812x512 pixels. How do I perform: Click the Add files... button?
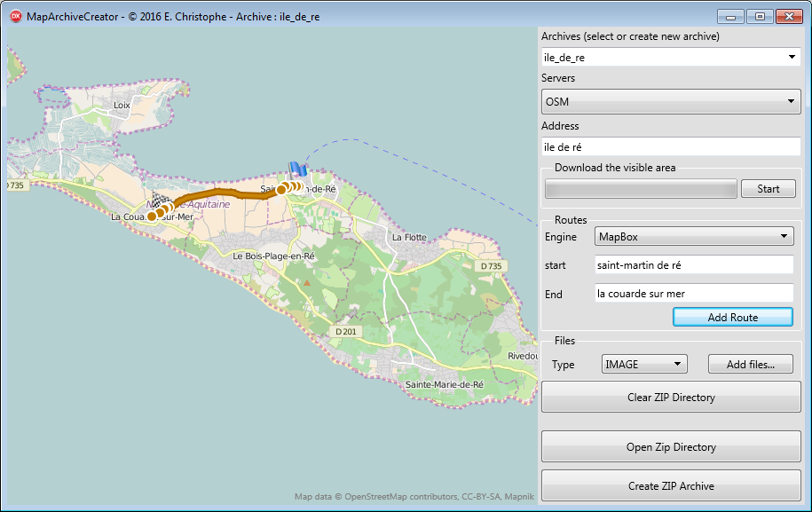coord(750,364)
